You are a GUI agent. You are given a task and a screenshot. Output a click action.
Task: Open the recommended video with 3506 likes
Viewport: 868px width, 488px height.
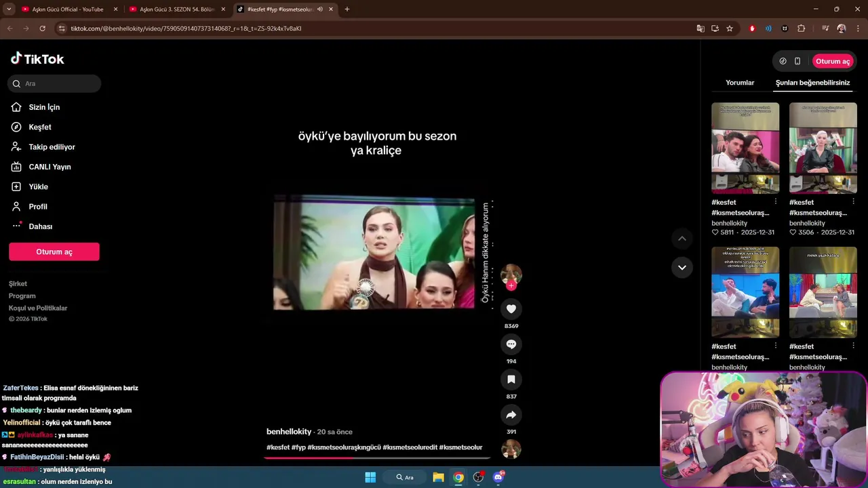point(823,148)
